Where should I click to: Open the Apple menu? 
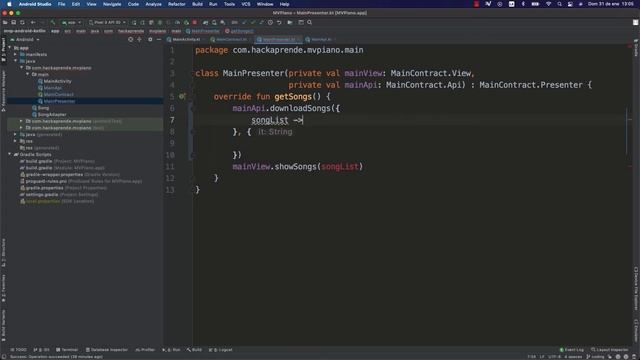[x=9, y=4]
